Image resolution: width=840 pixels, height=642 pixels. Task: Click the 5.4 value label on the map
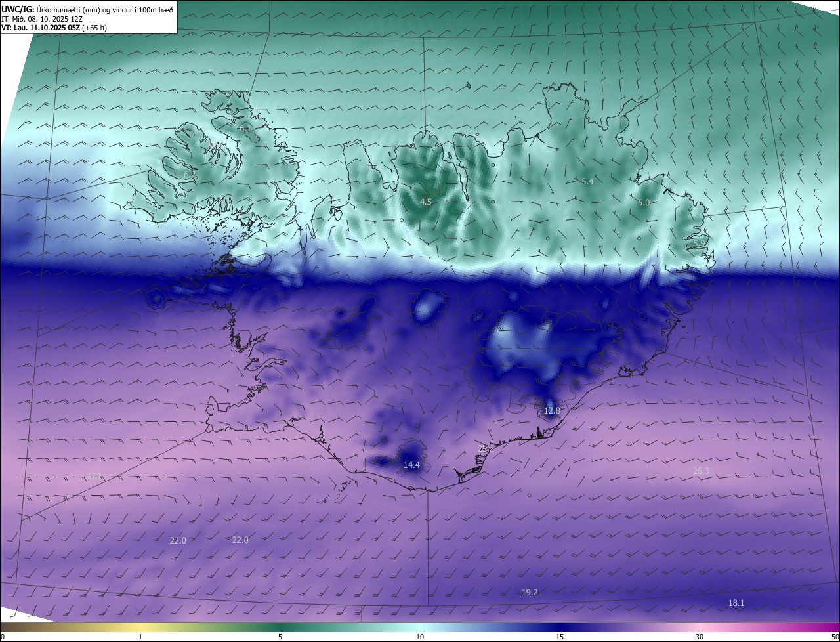tap(587, 181)
